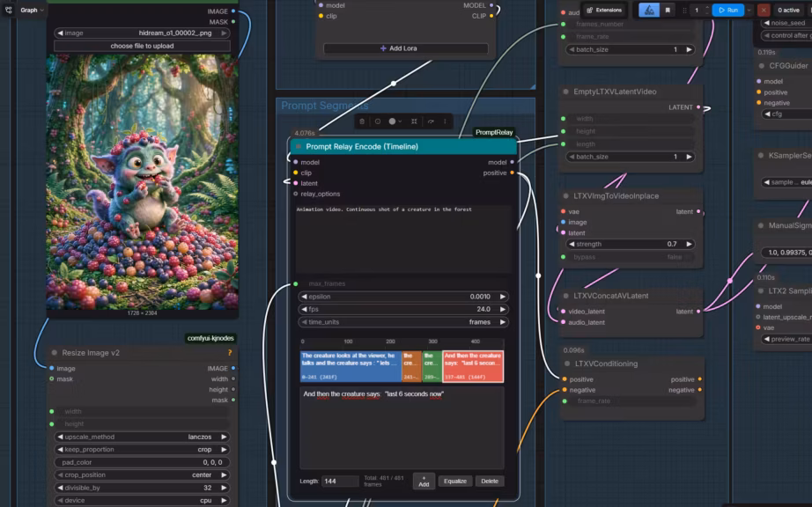Open node color dropdown chevron
The image size is (812, 507).
[400, 121]
